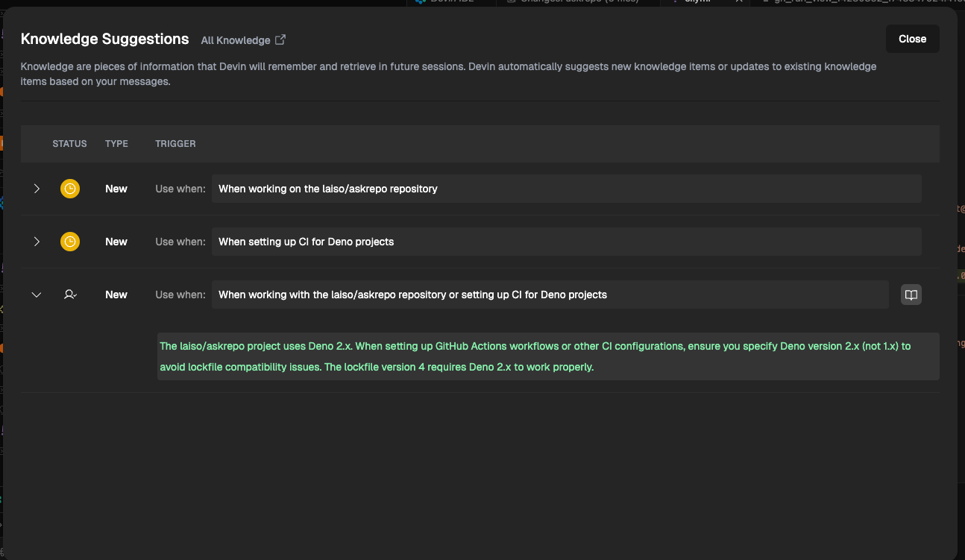965x560 pixels.
Task: Click the TYPE column header
Action: [x=116, y=143]
